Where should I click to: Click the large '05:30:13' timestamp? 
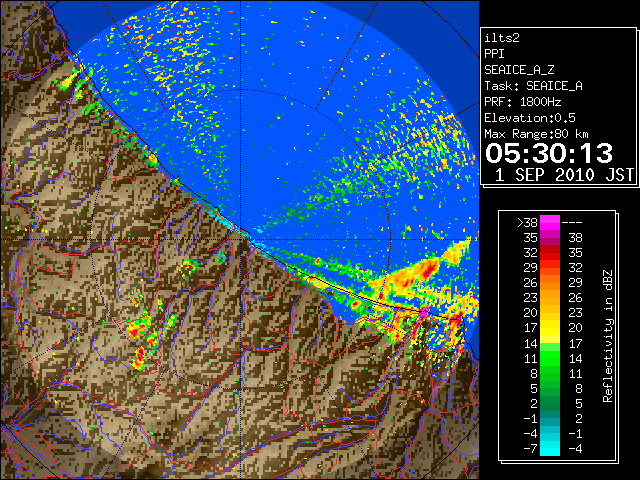pos(549,153)
